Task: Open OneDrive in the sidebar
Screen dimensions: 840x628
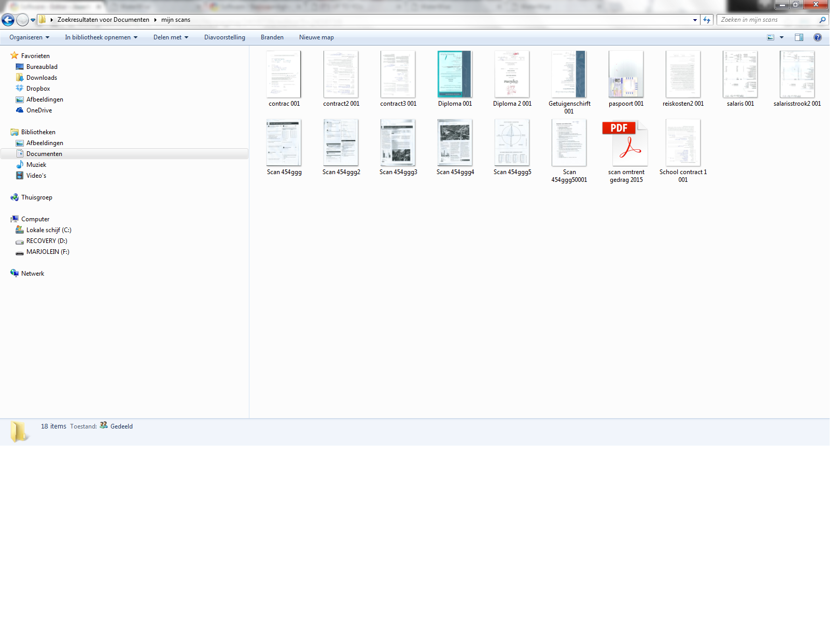Action: (39, 110)
